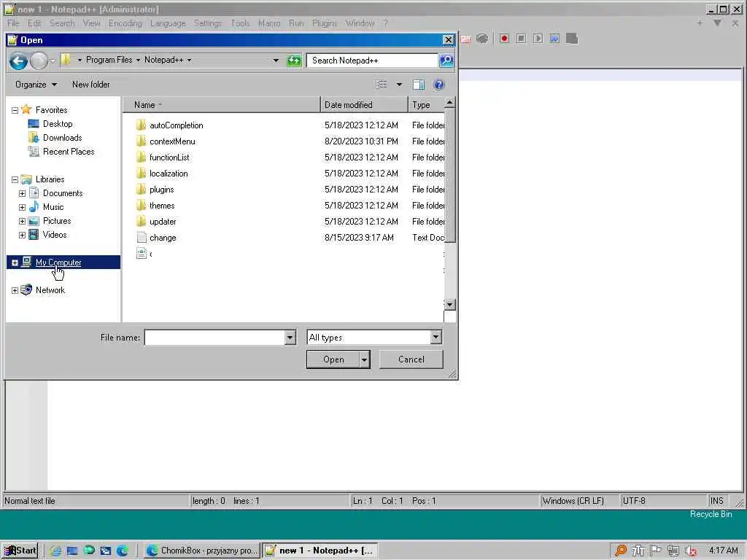The height and width of the screenshot is (560, 747).
Task: Click the volume tray icon
Action: point(690,551)
